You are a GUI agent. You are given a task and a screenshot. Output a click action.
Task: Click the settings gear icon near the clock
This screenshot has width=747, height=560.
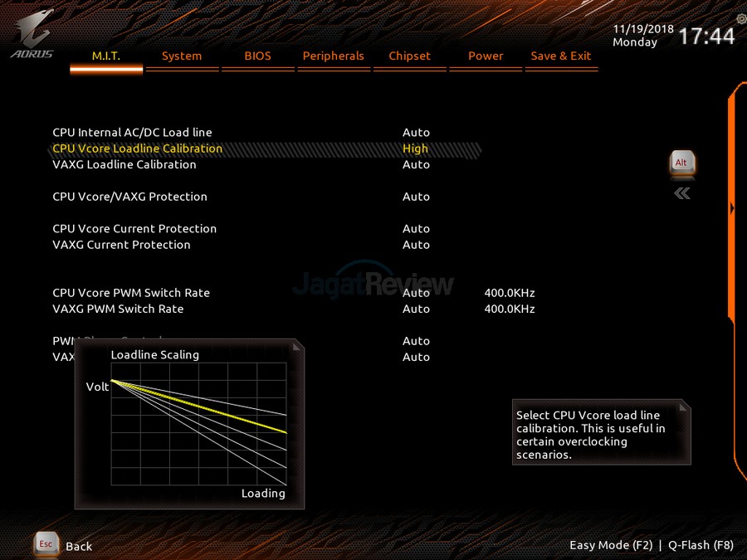coord(740,18)
